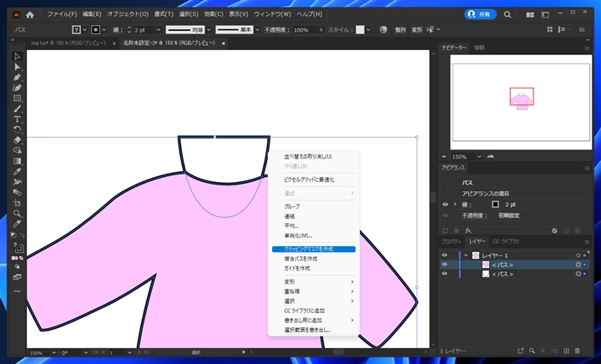Open the fill color dropdown in control bar
Image resolution: width=601 pixels, height=364 pixels.
84,29
